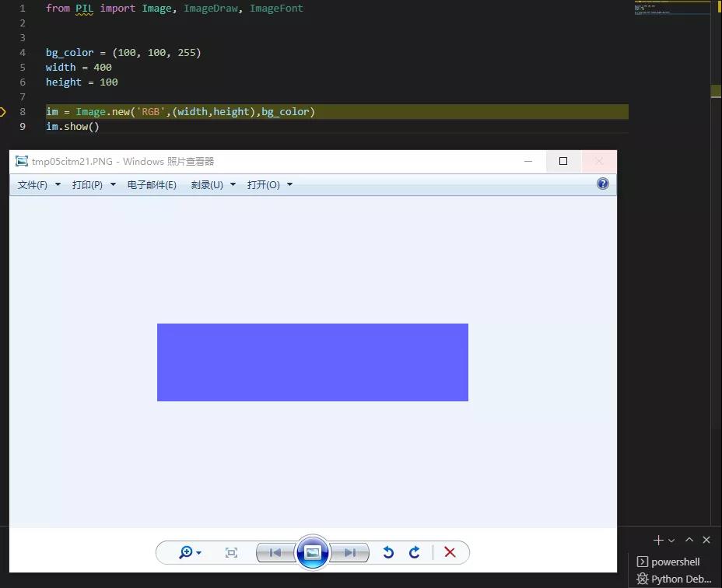This screenshot has width=722, height=588.
Task: Click 'ImageFont' in the import line
Action: tap(276, 9)
